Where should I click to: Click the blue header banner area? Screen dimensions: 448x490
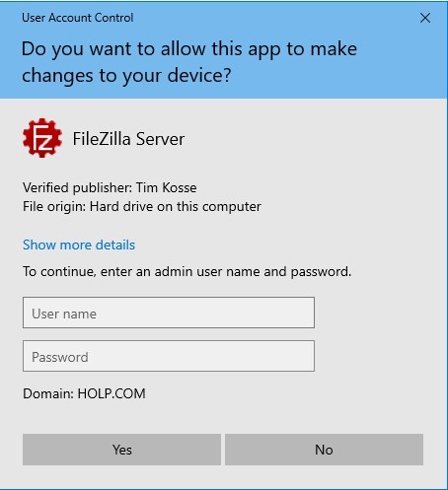coord(224,49)
